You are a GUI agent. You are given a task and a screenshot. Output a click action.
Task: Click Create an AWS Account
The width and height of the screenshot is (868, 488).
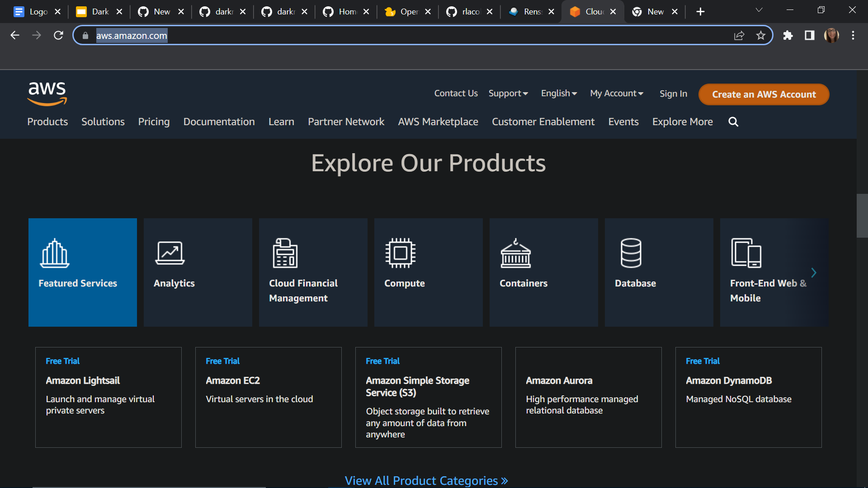(x=764, y=94)
